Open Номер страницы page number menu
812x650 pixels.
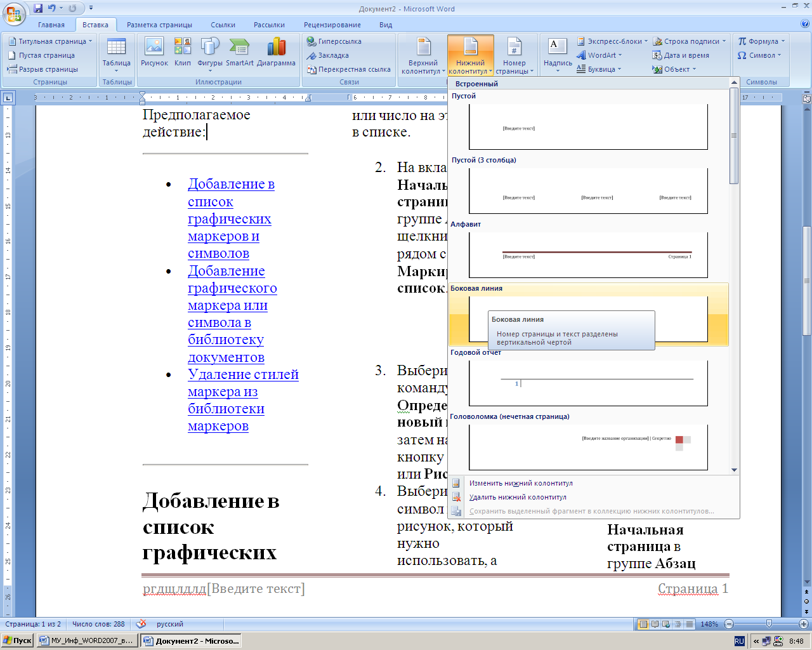click(514, 55)
